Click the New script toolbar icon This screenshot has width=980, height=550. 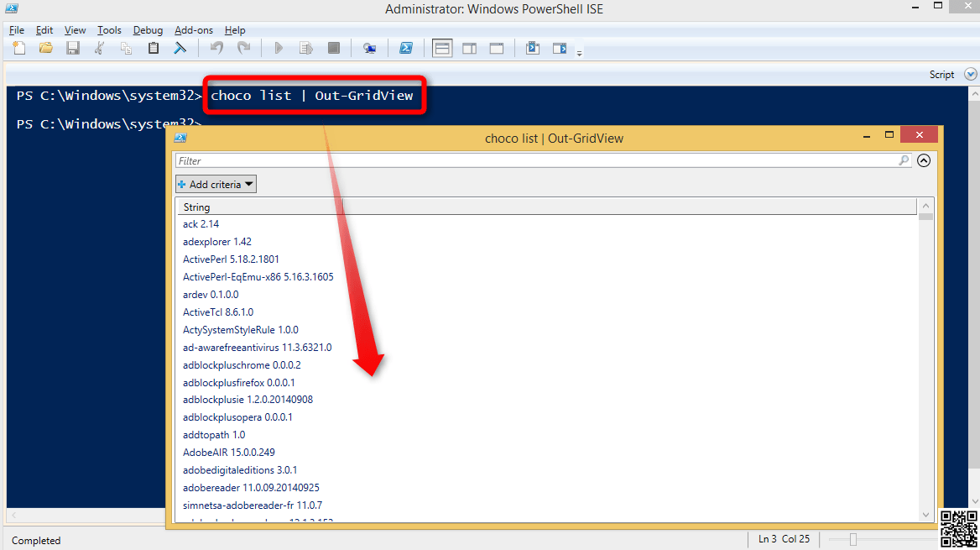(x=18, y=48)
